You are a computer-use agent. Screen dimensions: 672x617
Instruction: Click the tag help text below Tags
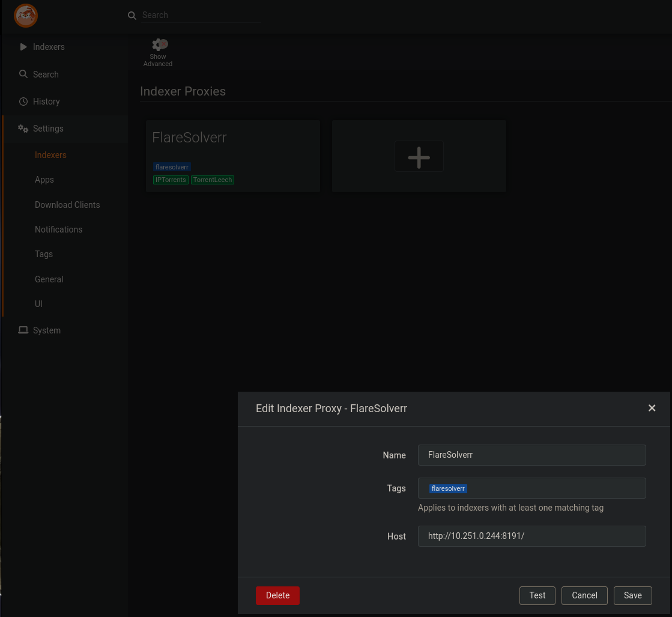click(x=510, y=508)
